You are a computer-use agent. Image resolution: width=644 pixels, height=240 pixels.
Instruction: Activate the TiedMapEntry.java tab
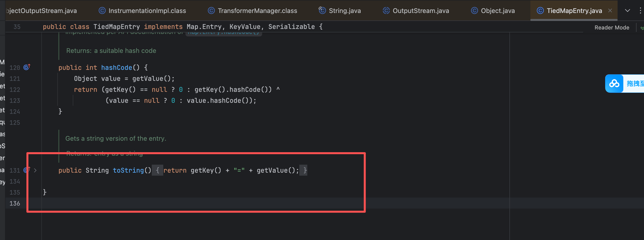tap(574, 11)
